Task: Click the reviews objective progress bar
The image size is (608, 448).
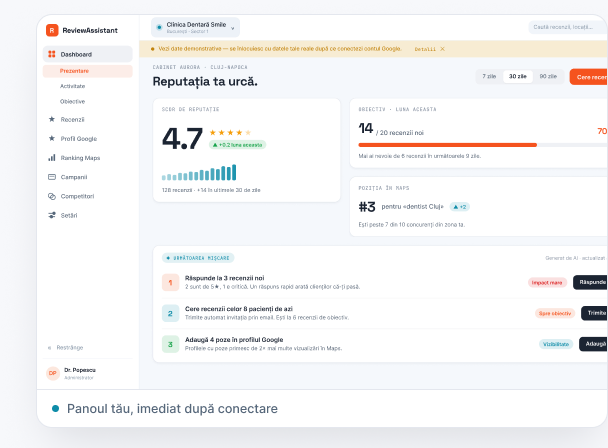Action: pos(483,145)
